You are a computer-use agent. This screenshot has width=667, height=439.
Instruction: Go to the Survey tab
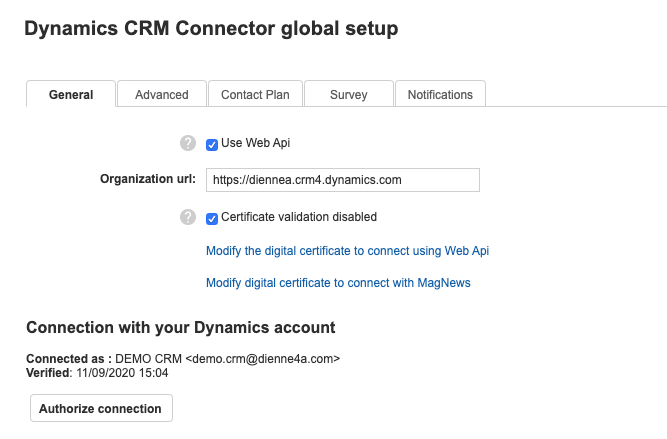pos(349,94)
